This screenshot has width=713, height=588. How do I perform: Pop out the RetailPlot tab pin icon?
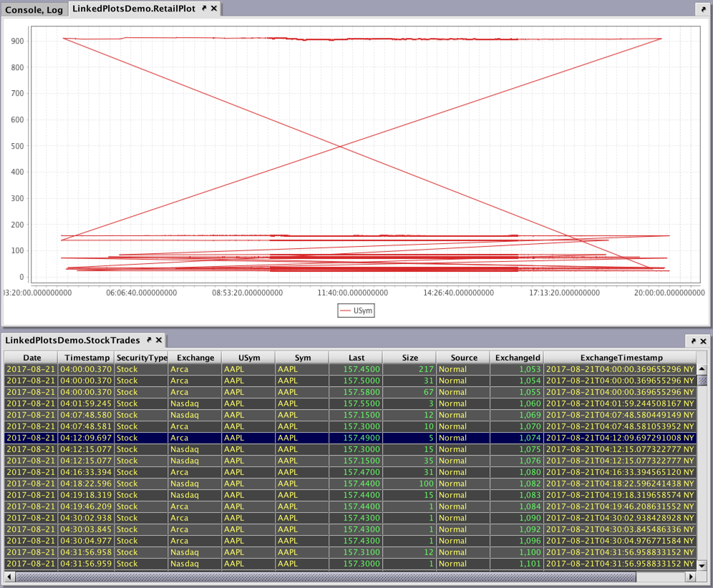204,9
